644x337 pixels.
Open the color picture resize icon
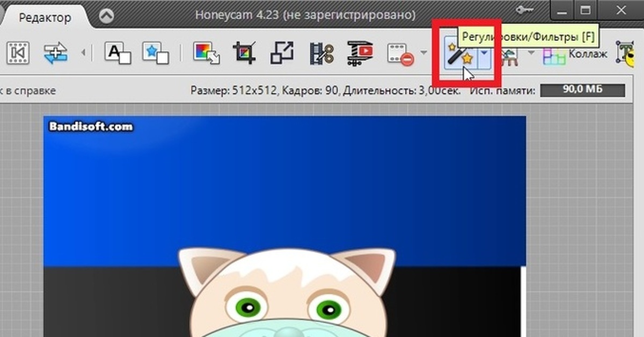206,53
